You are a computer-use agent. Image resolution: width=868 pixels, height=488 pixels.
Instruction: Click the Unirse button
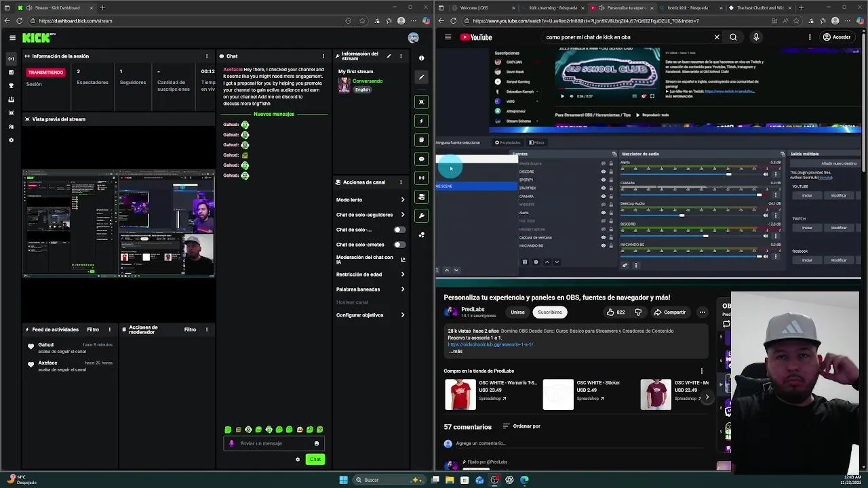pyautogui.click(x=517, y=312)
